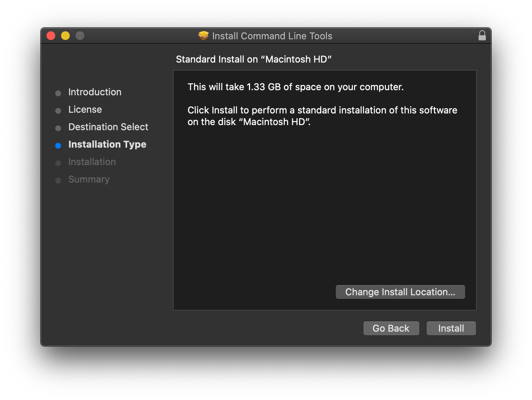Click the lock icon in the title bar
The height and width of the screenshot is (400, 532).
(482, 36)
